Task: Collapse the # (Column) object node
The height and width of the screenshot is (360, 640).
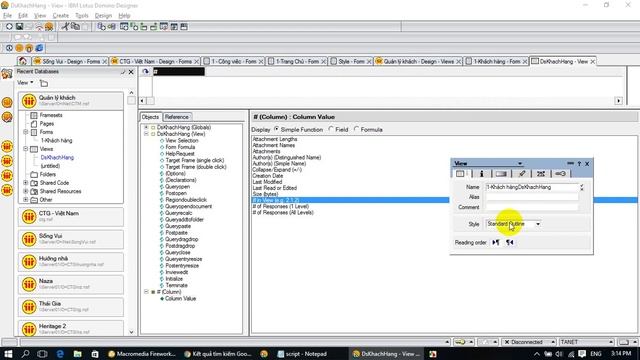Action: click(146, 292)
